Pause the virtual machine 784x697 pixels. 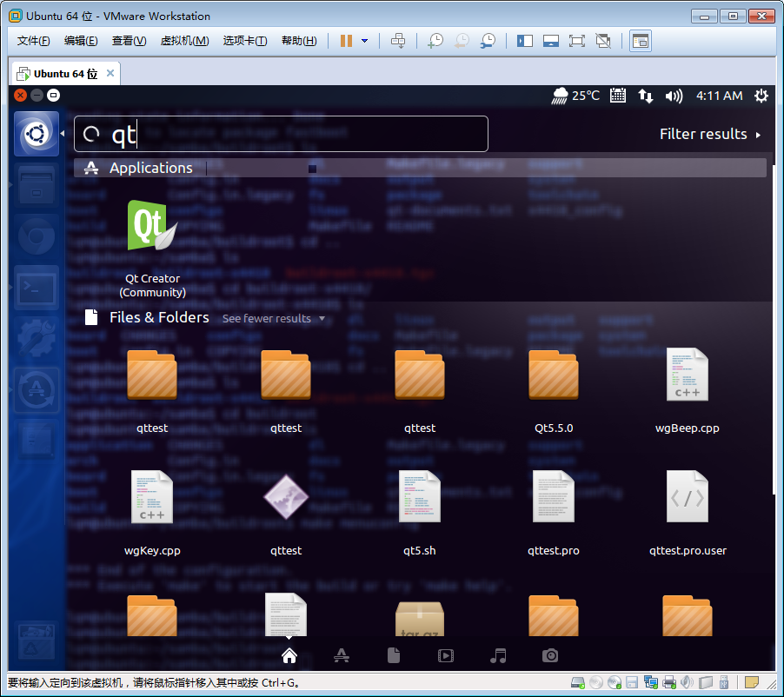click(346, 41)
